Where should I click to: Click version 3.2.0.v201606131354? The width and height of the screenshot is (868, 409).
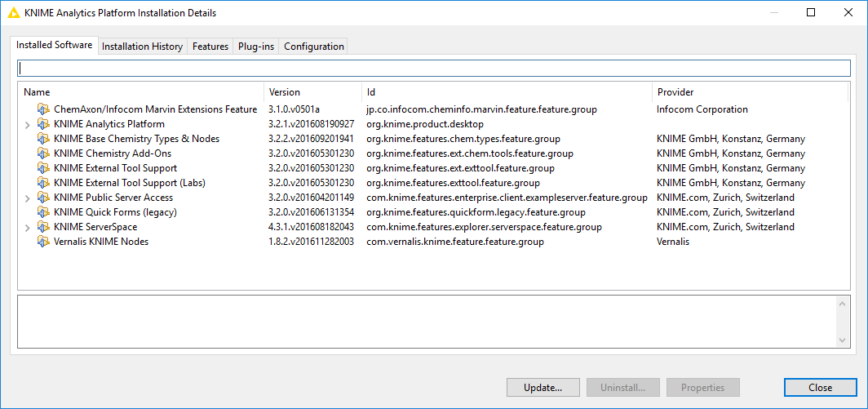pyautogui.click(x=311, y=212)
